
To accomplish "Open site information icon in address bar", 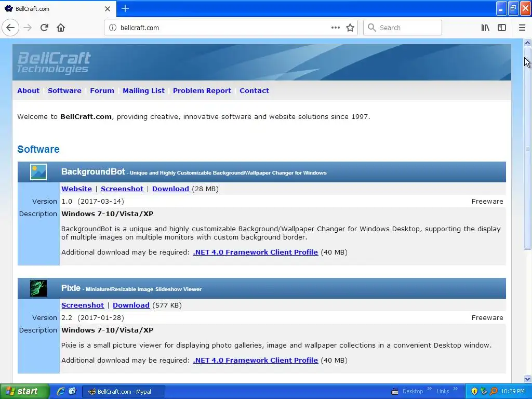I will click(x=113, y=28).
